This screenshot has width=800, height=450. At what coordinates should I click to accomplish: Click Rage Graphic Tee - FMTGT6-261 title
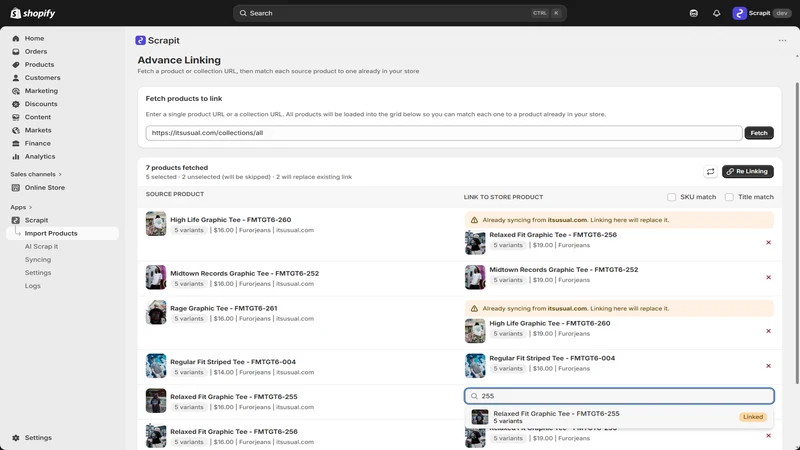pyautogui.click(x=223, y=309)
